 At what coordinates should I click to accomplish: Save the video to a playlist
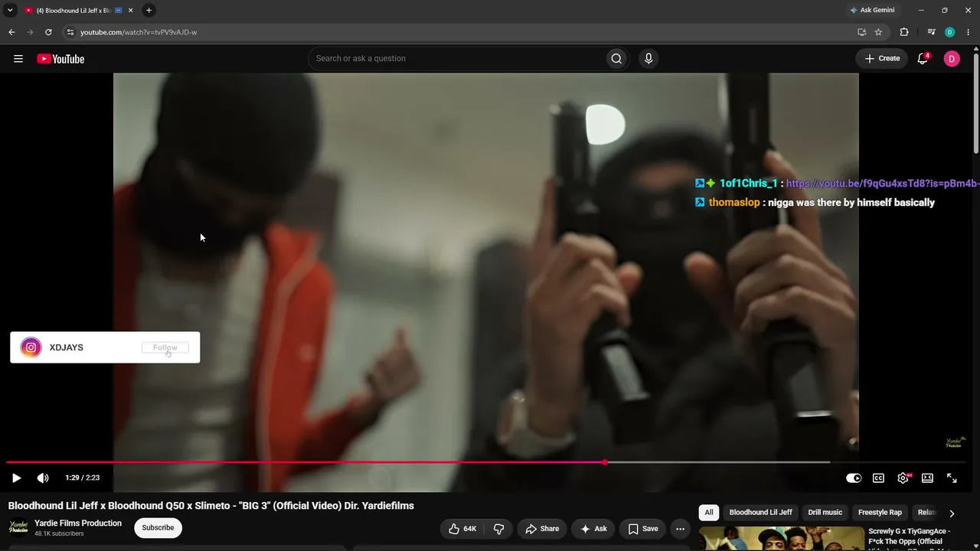[643, 529]
